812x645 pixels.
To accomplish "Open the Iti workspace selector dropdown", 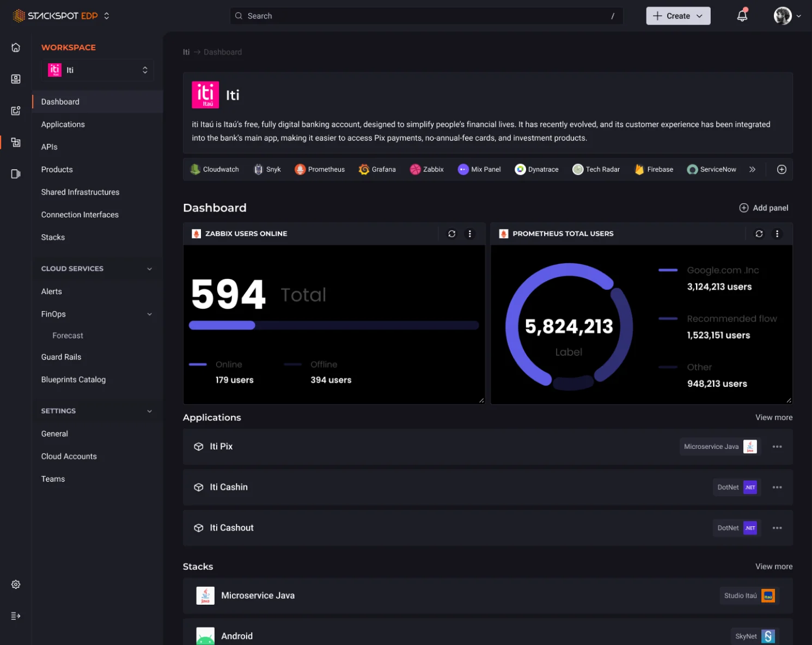I will (x=98, y=70).
